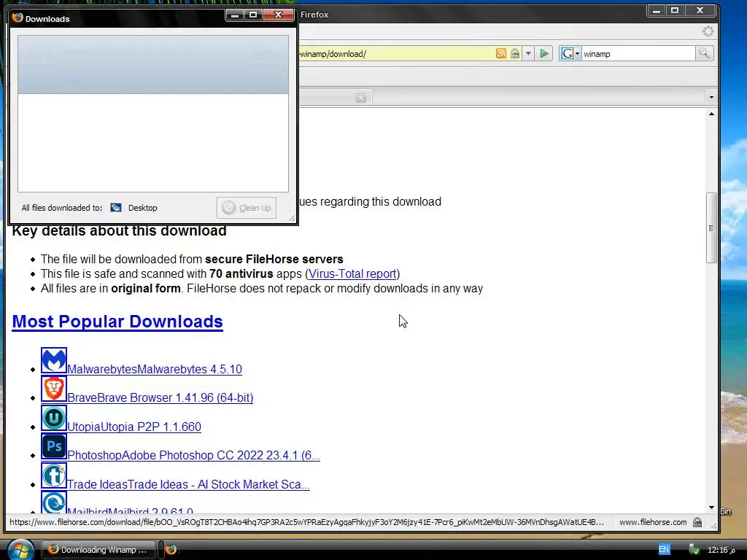
Task: Close the Downloads window
Action: click(278, 15)
